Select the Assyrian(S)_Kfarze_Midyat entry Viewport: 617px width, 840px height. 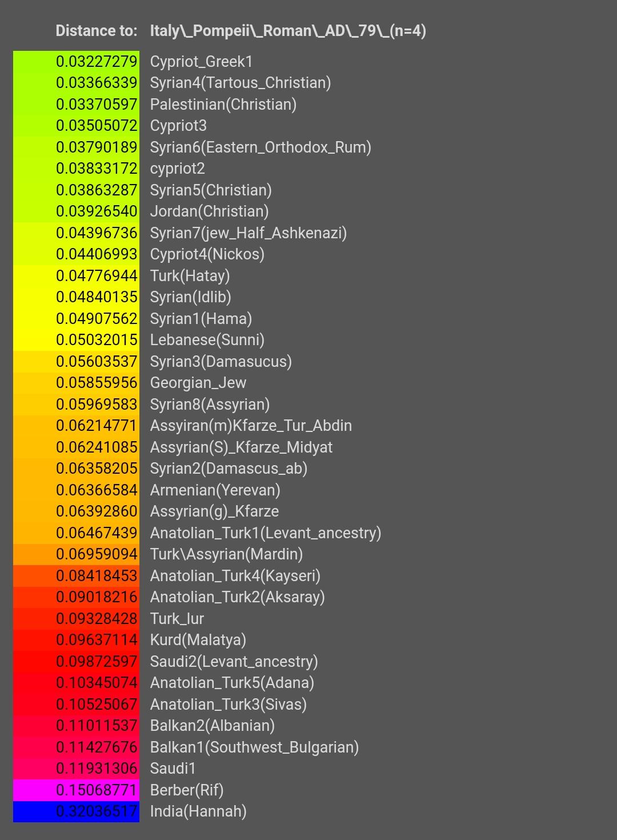coord(241,447)
